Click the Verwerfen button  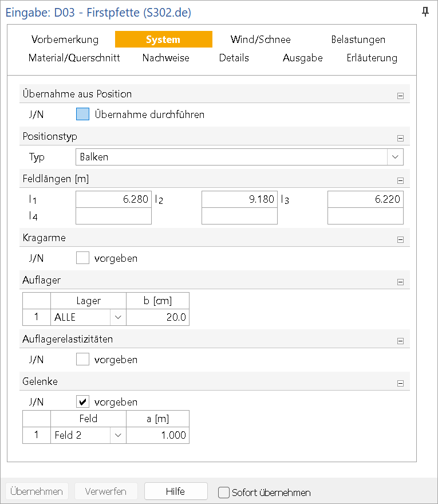point(106,491)
